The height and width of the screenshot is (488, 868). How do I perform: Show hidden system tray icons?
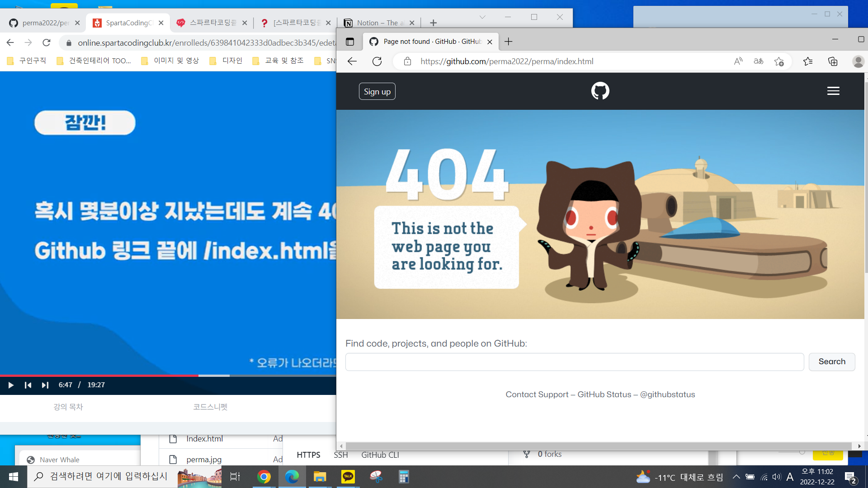(736, 477)
